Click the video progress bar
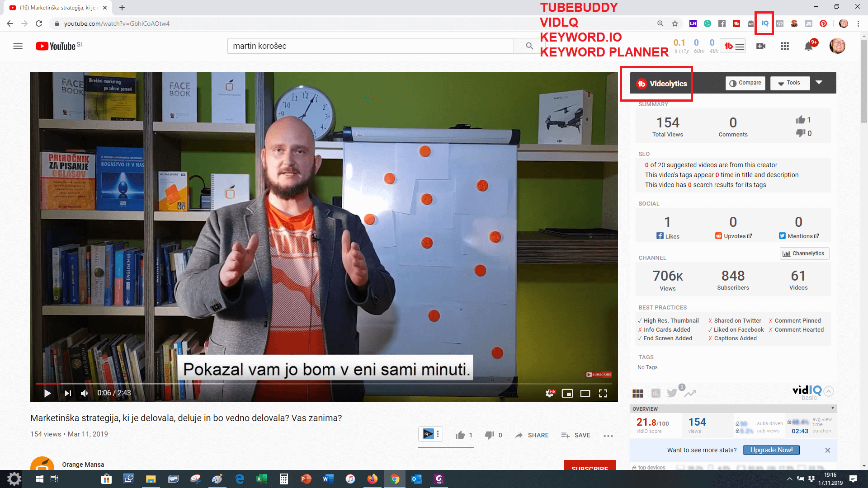Image resolution: width=868 pixels, height=488 pixels. point(316,384)
